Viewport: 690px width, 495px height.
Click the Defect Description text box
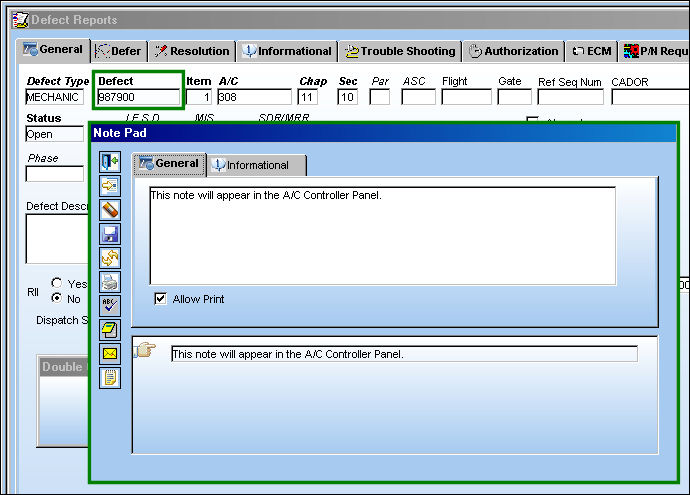57,239
